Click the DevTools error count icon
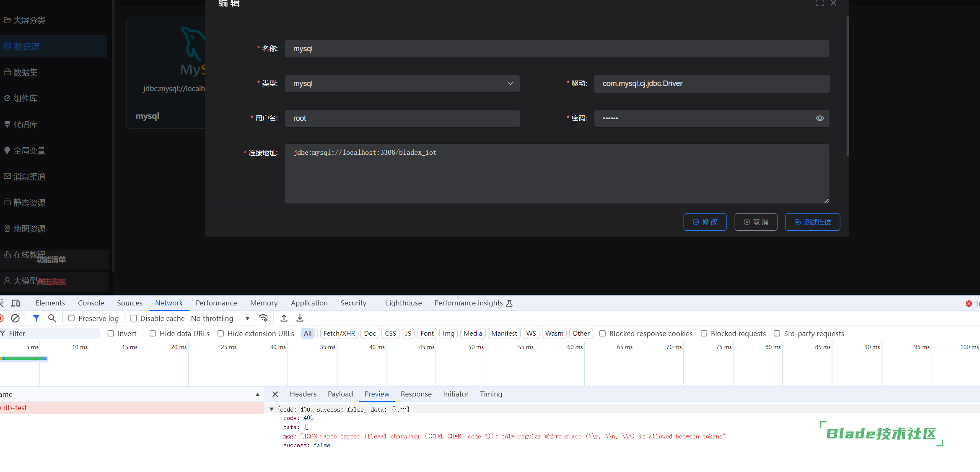980x472 pixels. (969, 303)
